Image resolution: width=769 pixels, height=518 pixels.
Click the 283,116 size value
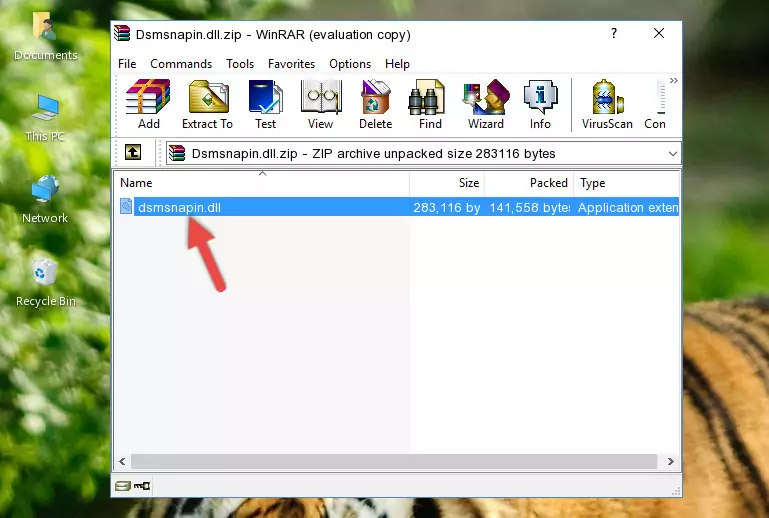coord(447,207)
